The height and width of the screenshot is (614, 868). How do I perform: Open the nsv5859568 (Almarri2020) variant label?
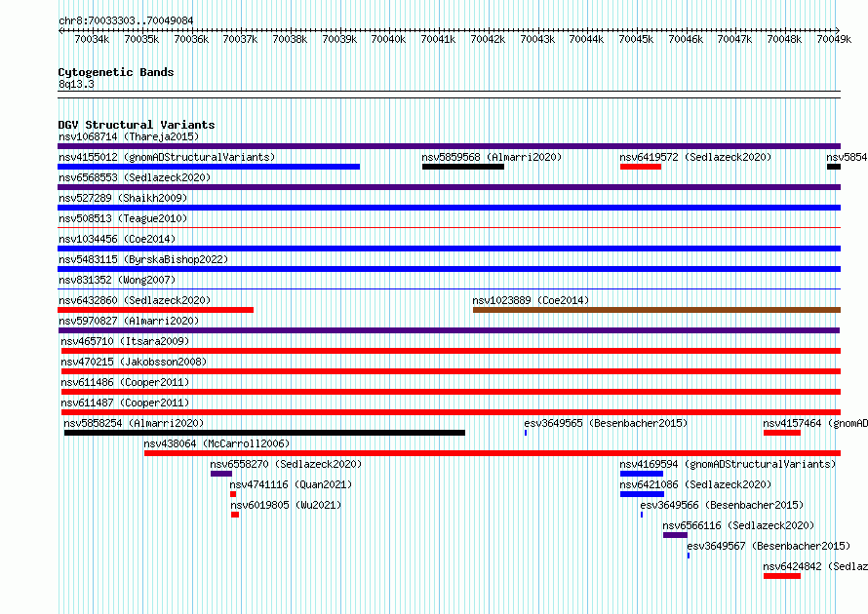(492, 157)
